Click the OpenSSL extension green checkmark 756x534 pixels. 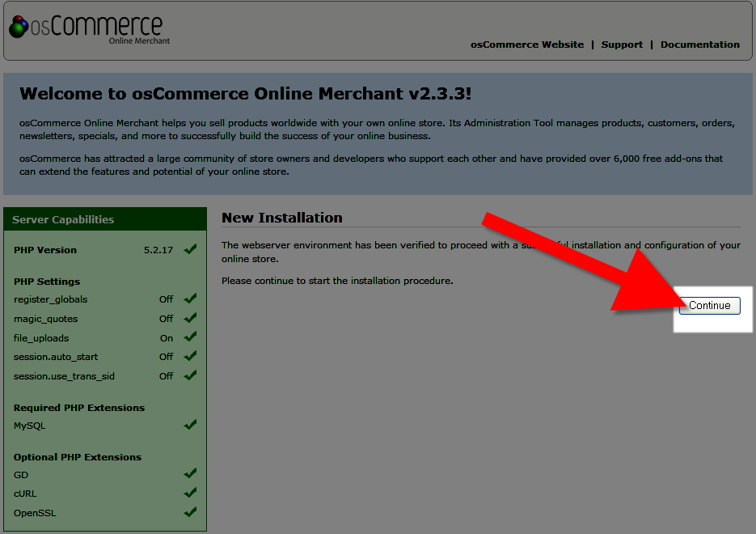[x=190, y=512]
